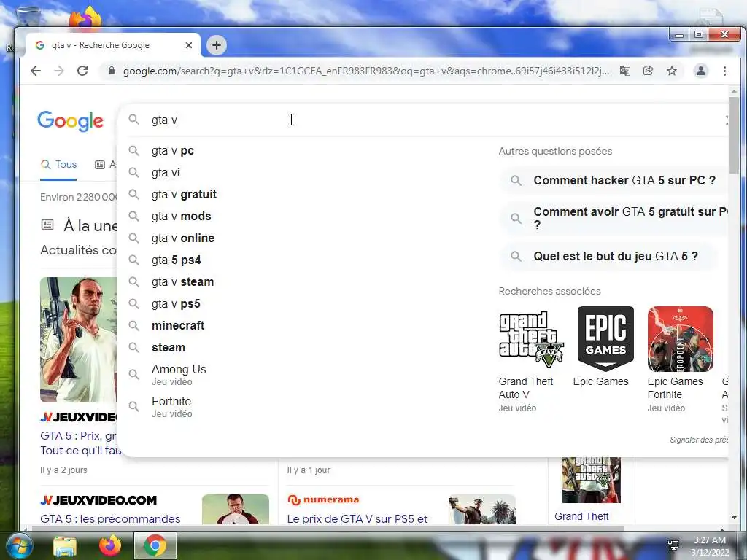Close the 'gta v - Recherche Google' tab
This screenshot has width=747, height=560.
click(189, 45)
